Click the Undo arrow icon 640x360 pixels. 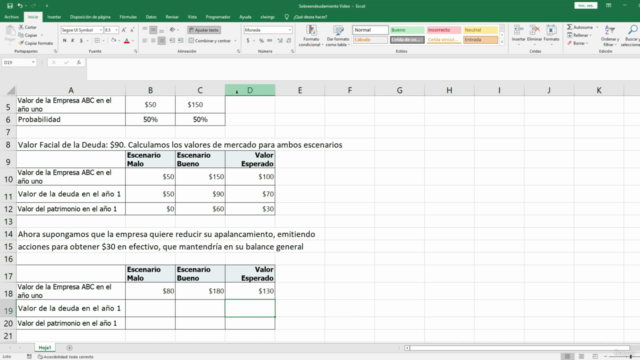click(x=20, y=6)
